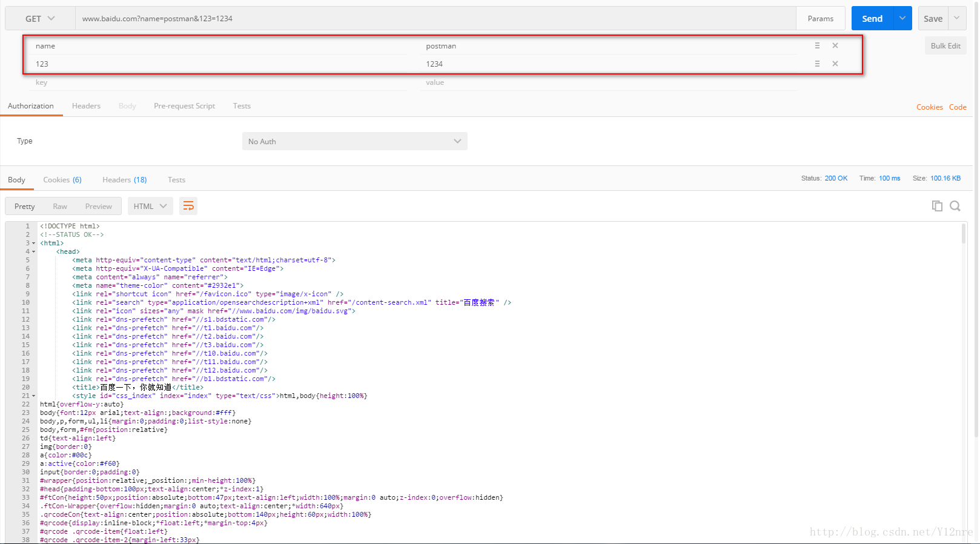Save the request with Save button
Viewport: 980px width, 544px height.
pos(933,19)
